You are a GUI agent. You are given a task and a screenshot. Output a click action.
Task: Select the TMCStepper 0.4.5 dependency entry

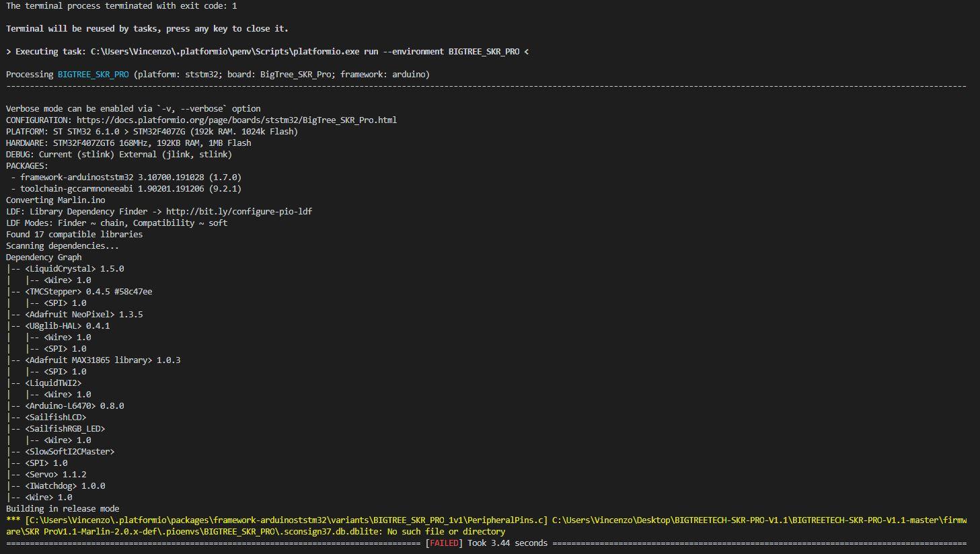click(88, 291)
